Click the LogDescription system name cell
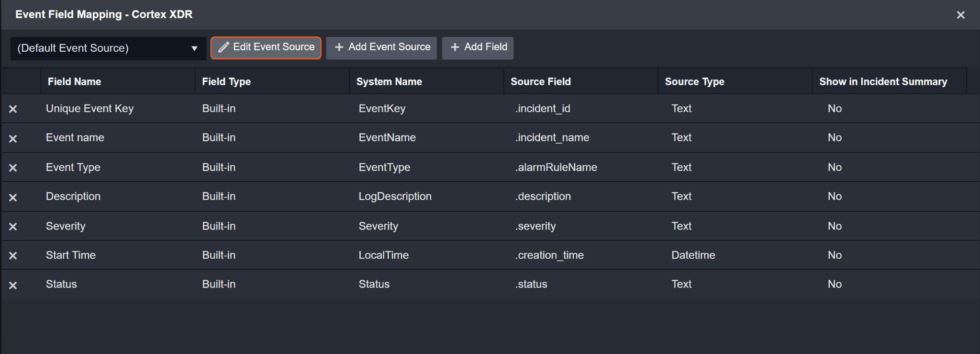Viewport: 980px width, 354px height. tap(395, 196)
